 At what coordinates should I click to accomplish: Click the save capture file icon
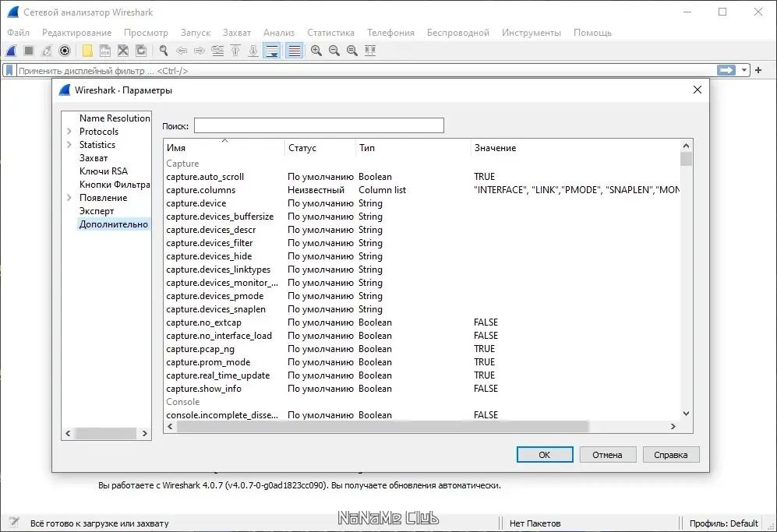[x=105, y=51]
